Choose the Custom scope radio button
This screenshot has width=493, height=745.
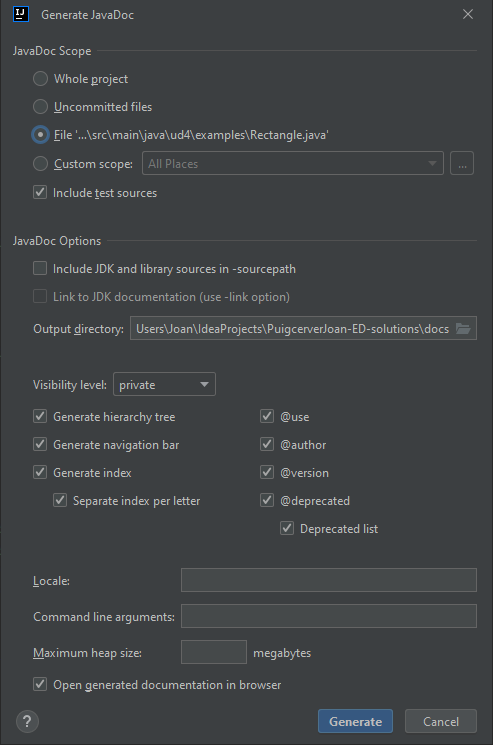[x=40, y=164]
